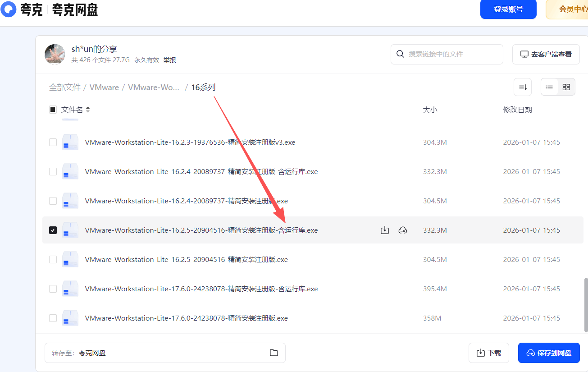Click 保存到网盘 button
Screen dimensions: 588x372
coord(549,353)
